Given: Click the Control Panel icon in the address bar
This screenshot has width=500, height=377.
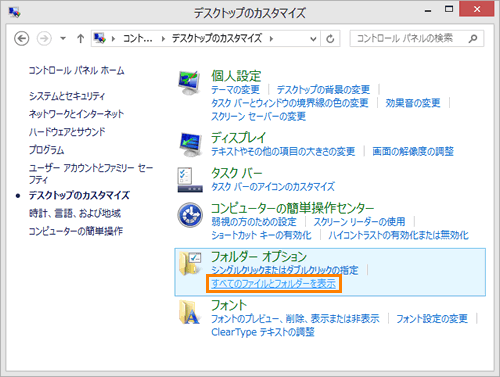Looking at the screenshot, I should point(99,38).
